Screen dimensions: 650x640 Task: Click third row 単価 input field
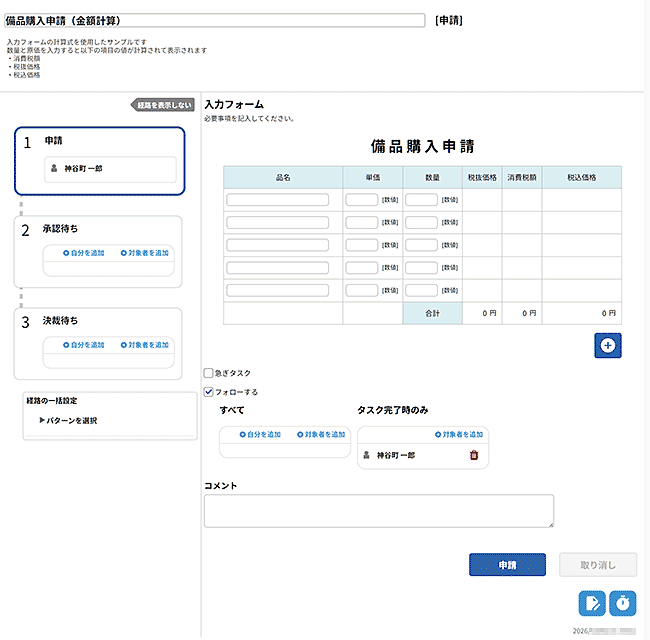pyautogui.click(x=362, y=245)
